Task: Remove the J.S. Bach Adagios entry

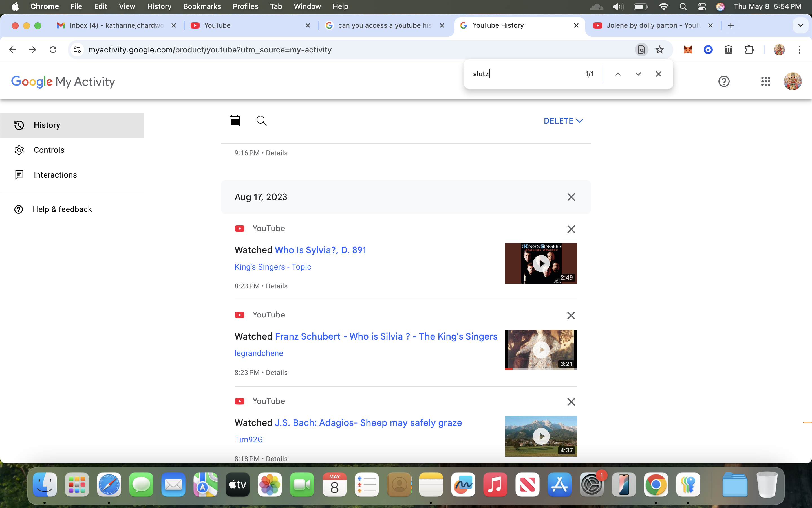Action: pyautogui.click(x=571, y=402)
